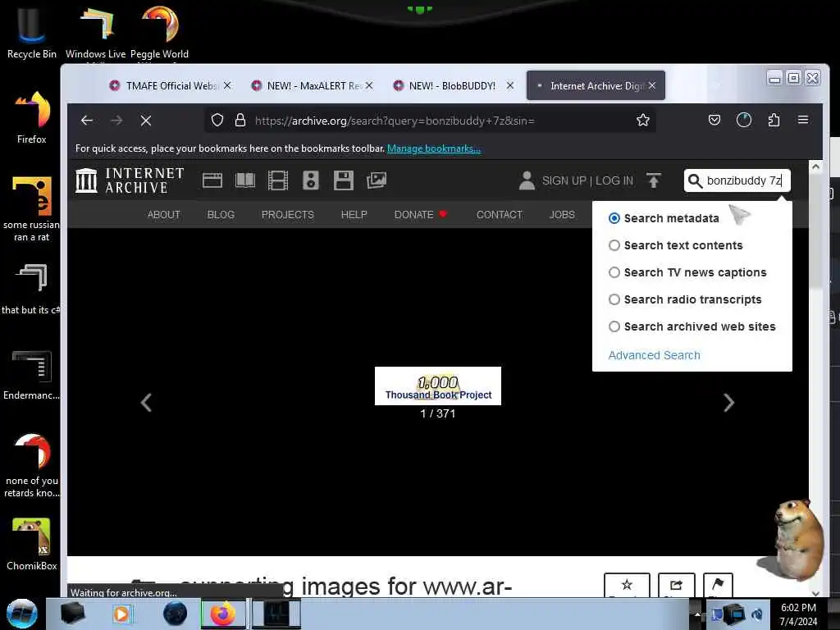Show previous carousel image
This screenshot has height=630, width=840.
[x=146, y=402]
